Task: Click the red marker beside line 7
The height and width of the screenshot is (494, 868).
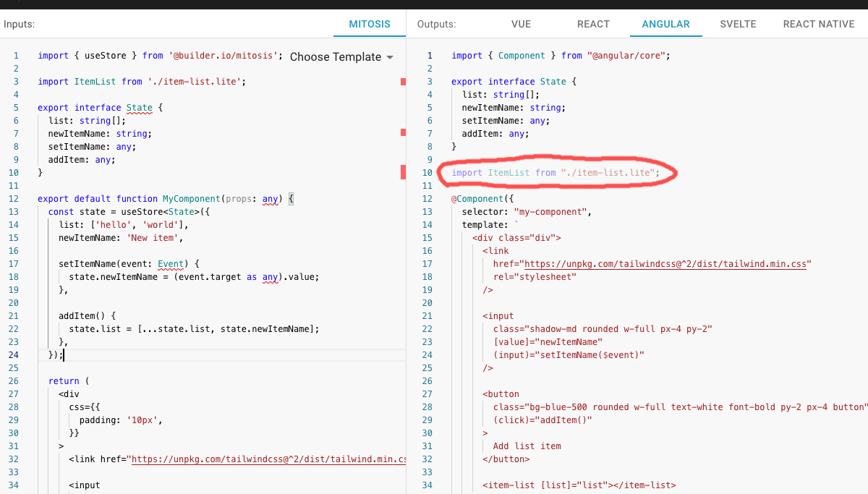Action: [404, 132]
